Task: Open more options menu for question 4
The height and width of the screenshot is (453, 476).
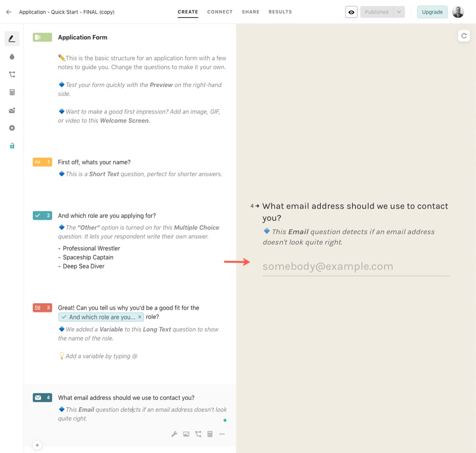Action: [x=222, y=434]
